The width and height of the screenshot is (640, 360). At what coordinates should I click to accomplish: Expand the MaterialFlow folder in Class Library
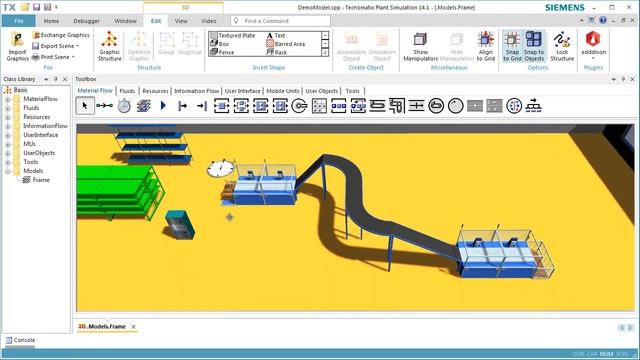click(7, 99)
